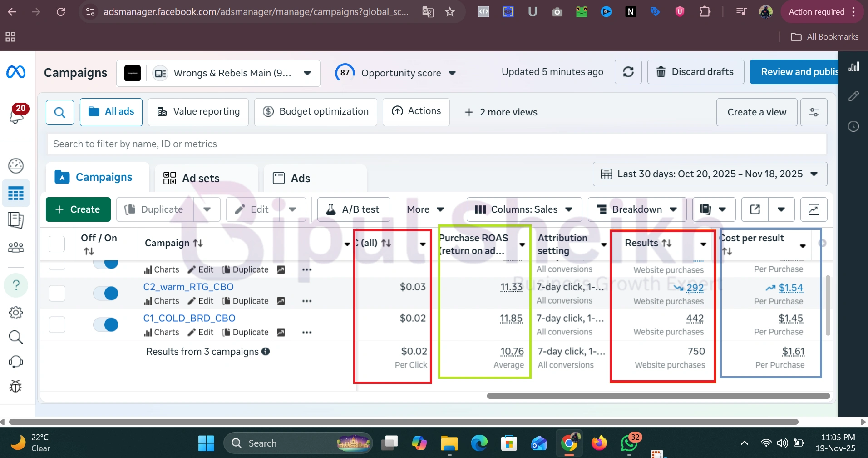Click the export share icon button
The width and height of the screenshot is (868, 458).
(x=755, y=209)
